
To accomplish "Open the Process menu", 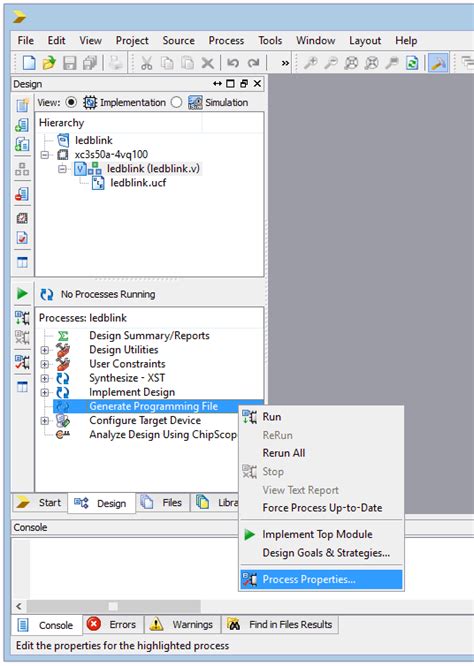I will tap(226, 40).
